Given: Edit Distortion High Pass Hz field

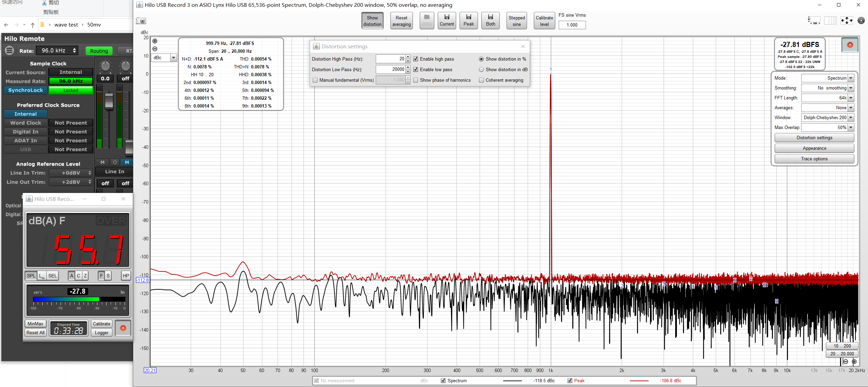Looking at the screenshot, I should 391,59.
